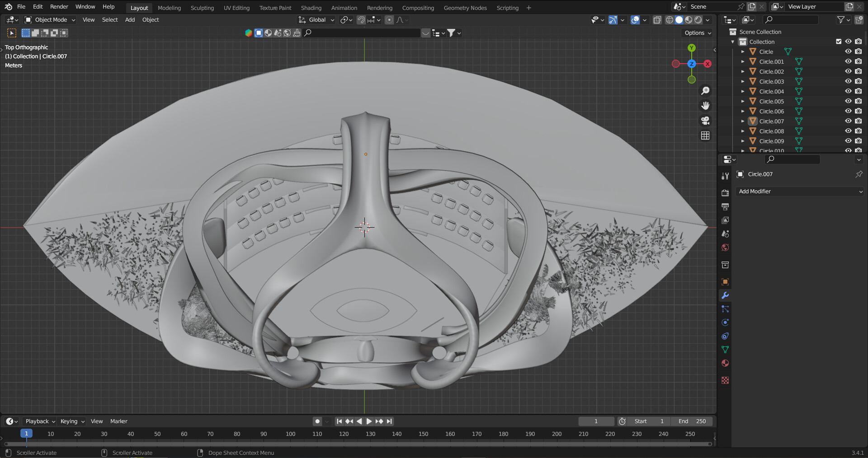Uncheck the Collection exclude checkbox
This screenshot has width=868, height=458.
(x=839, y=42)
